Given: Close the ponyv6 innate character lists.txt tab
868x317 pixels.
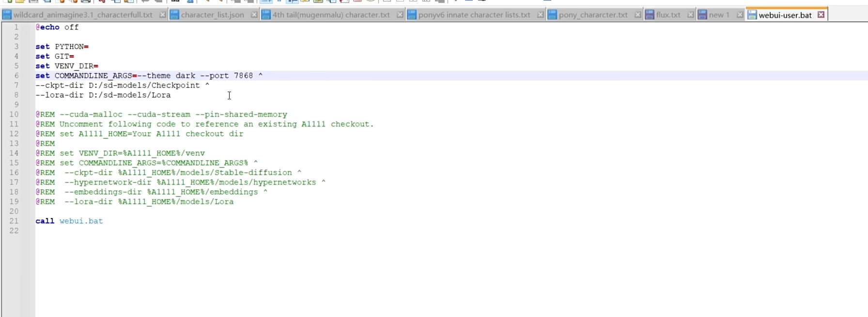Looking at the screenshot, I should click(540, 15).
